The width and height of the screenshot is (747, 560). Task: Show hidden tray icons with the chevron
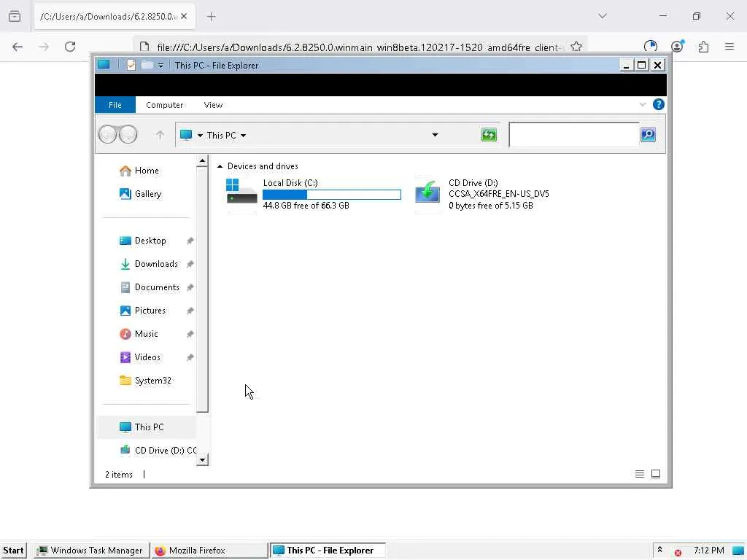659,550
